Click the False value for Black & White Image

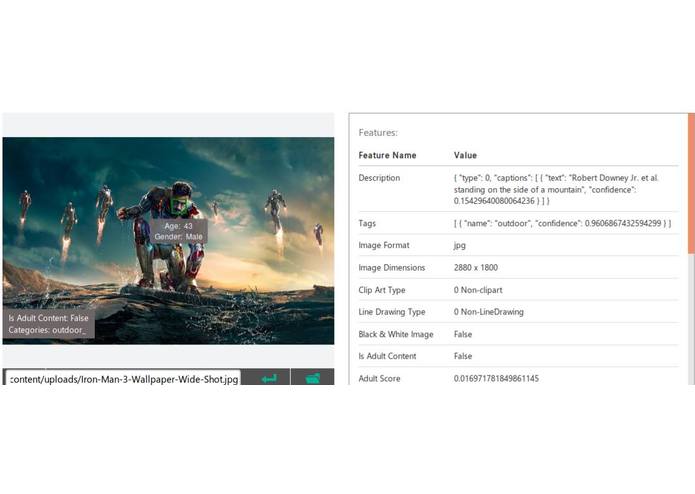463,334
